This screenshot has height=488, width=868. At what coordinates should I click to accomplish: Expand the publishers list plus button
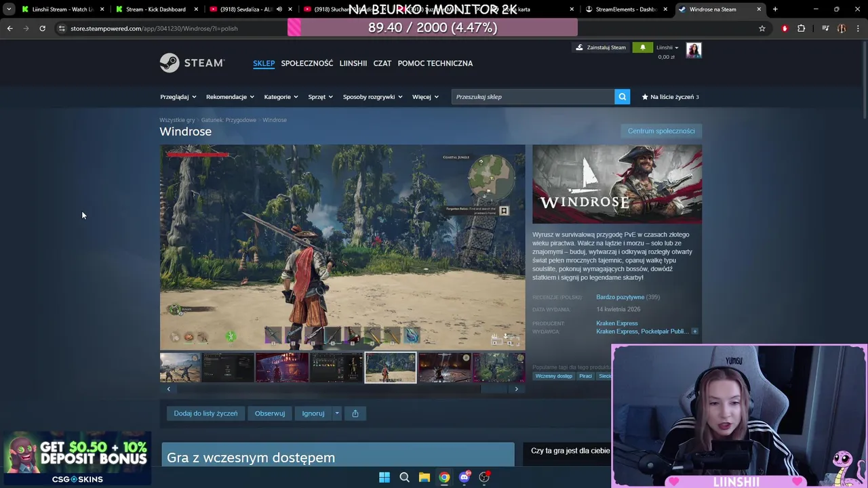[x=694, y=331]
